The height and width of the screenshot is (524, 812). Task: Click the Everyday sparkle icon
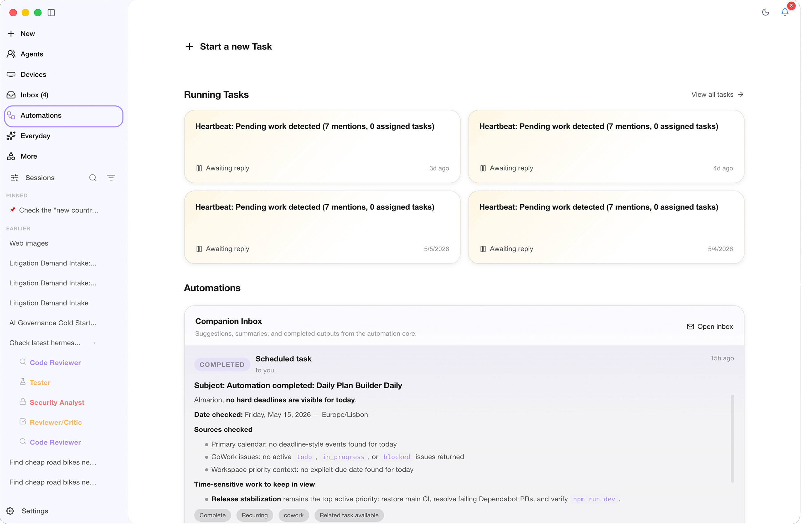(x=11, y=136)
